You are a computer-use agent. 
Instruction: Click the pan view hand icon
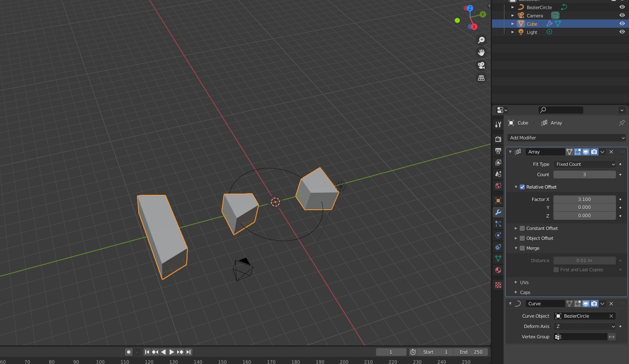(481, 53)
